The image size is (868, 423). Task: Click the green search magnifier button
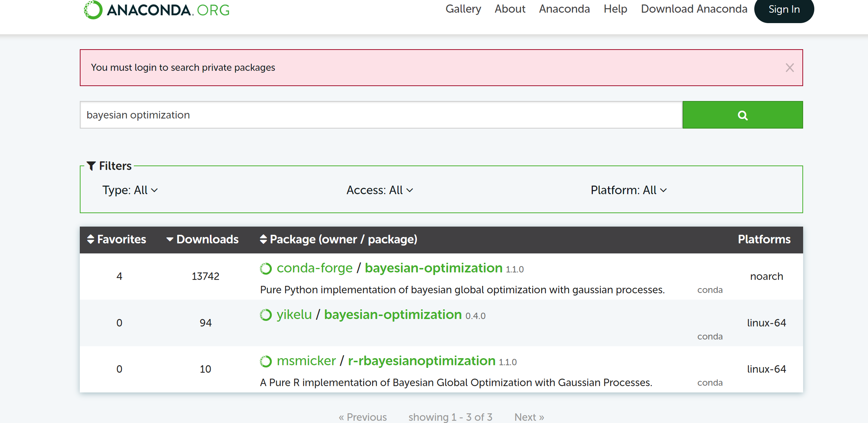pos(742,115)
